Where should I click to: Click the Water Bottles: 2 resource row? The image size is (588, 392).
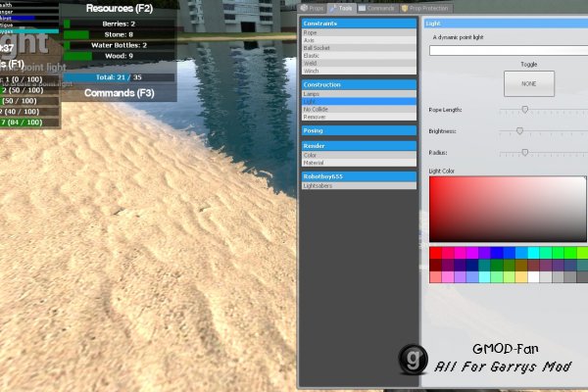coord(119,45)
